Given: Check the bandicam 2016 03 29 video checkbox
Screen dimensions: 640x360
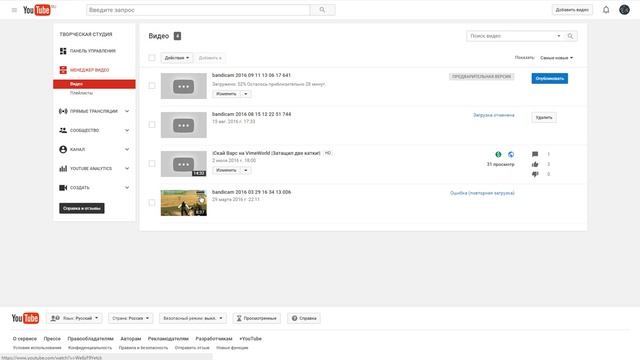Looking at the screenshot, I should (152, 202).
